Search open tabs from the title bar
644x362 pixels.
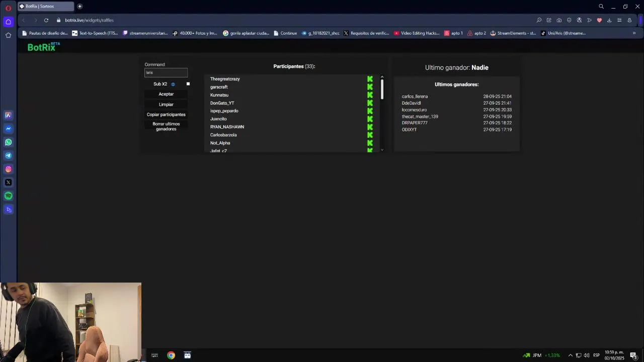[x=601, y=7]
